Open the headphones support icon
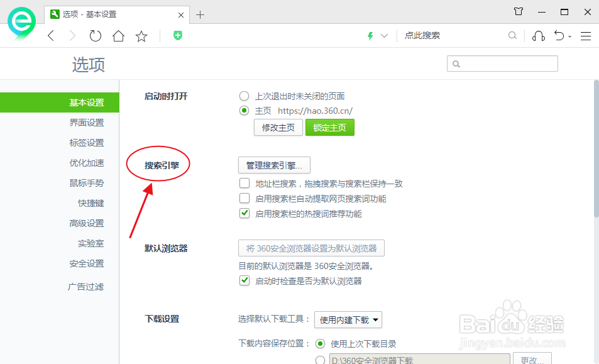This screenshot has height=364, width=599. [x=539, y=36]
